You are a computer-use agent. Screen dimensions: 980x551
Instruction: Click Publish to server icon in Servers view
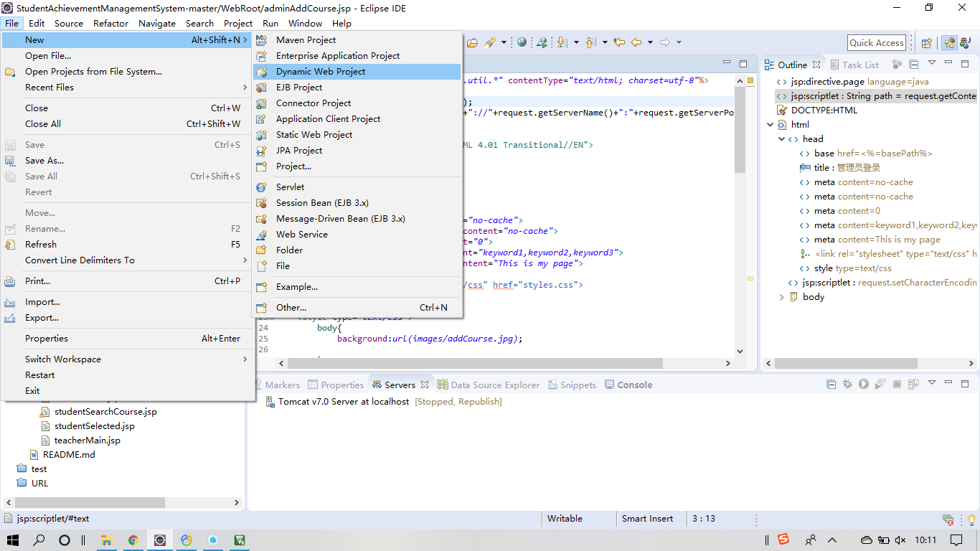tap(913, 385)
